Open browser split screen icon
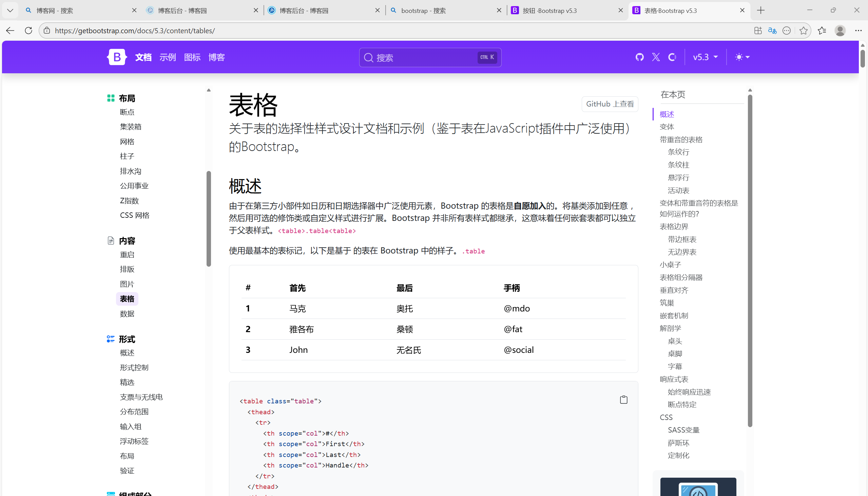The width and height of the screenshot is (868, 496). 758,31
